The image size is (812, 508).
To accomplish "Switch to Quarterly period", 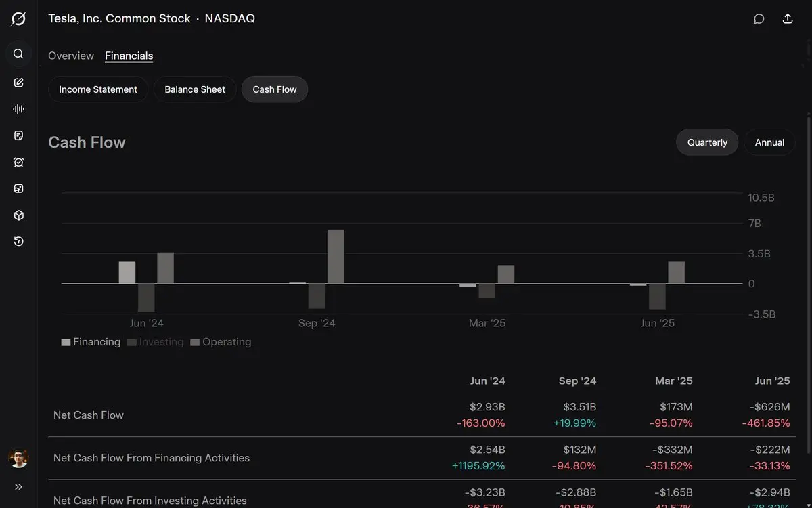I will (x=707, y=142).
